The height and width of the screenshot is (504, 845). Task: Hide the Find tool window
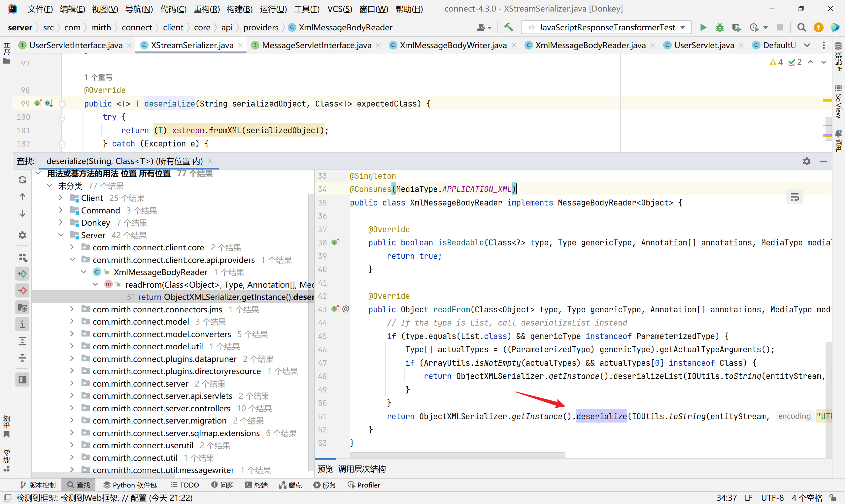click(x=824, y=161)
